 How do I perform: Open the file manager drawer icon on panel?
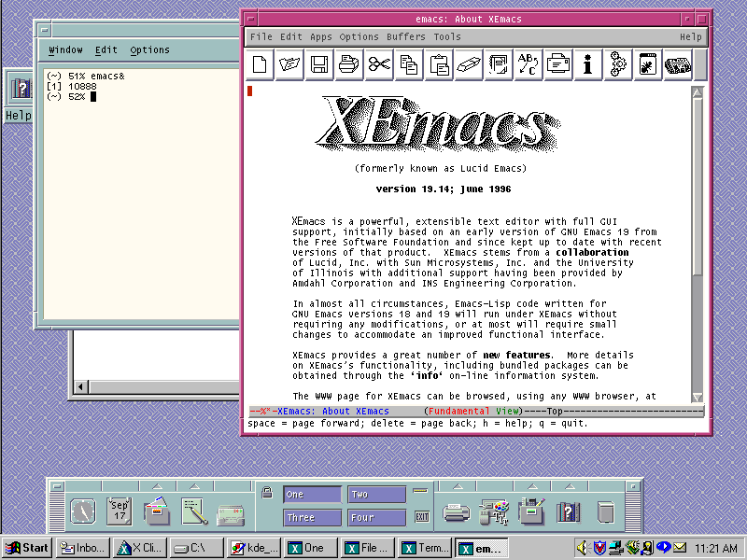[157, 511]
